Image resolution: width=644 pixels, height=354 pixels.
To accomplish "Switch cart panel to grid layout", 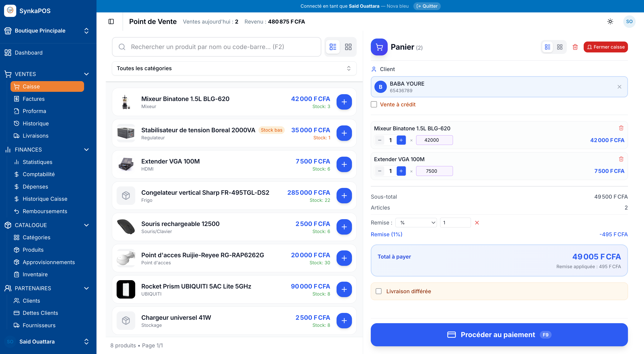I will 559,47.
